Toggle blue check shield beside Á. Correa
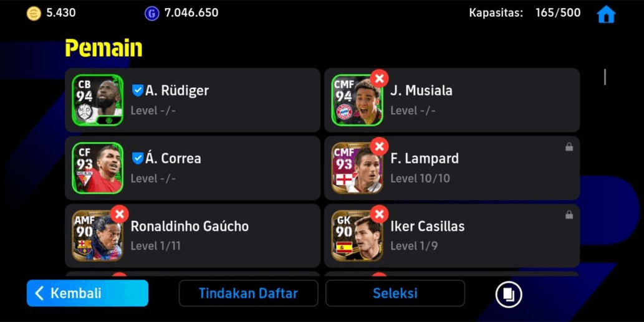 [137, 158]
